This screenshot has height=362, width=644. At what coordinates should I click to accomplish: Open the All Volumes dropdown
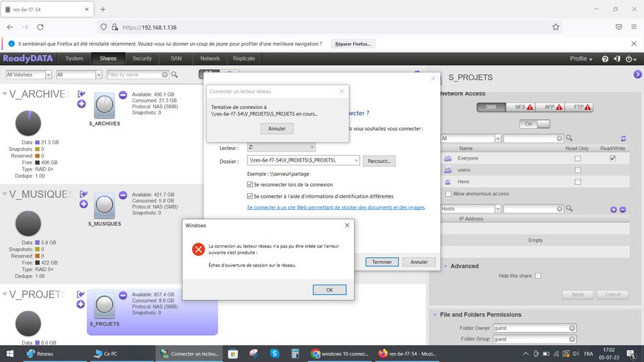28,75
